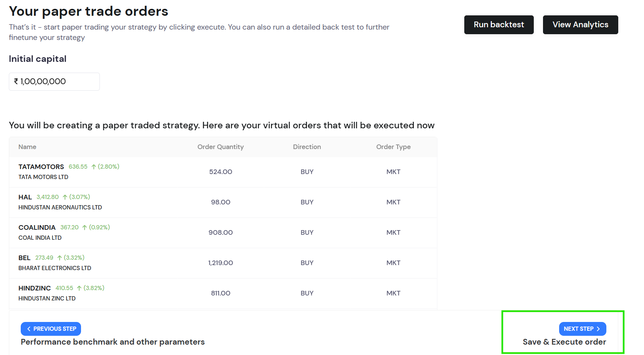Viewport: 644px width, 355px height.
Task: Go to the Previous Step
Action: (51, 328)
